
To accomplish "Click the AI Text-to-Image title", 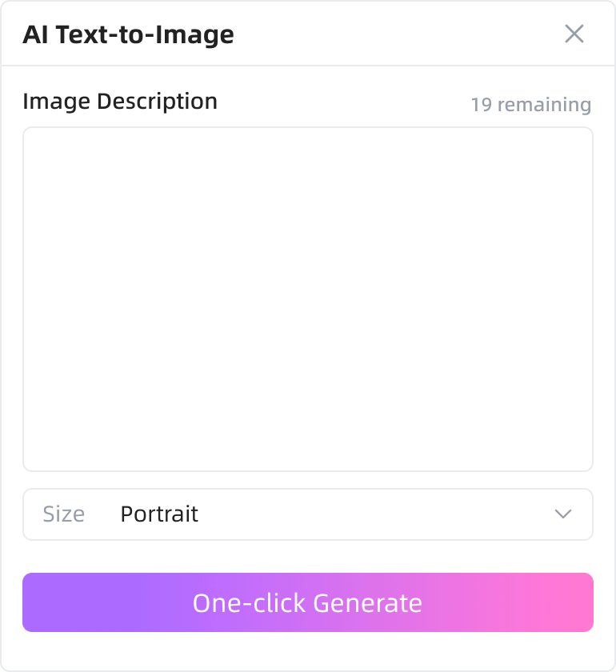I will [129, 34].
